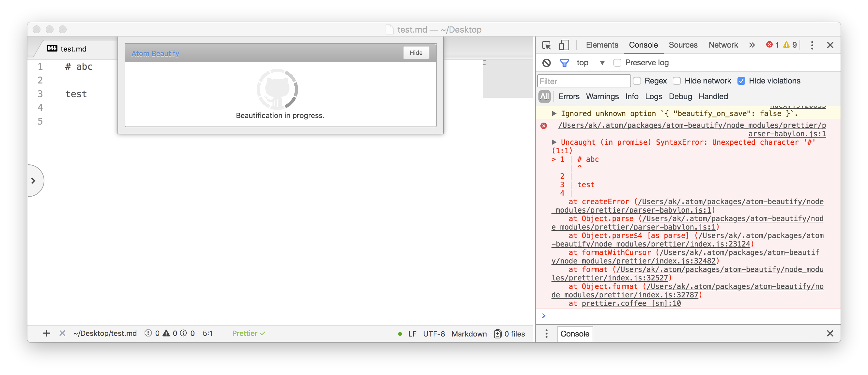Click the ~/Desktop/test.md path in status bar
The image size is (868, 375).
pyautogui.click(x=105, y=333)
